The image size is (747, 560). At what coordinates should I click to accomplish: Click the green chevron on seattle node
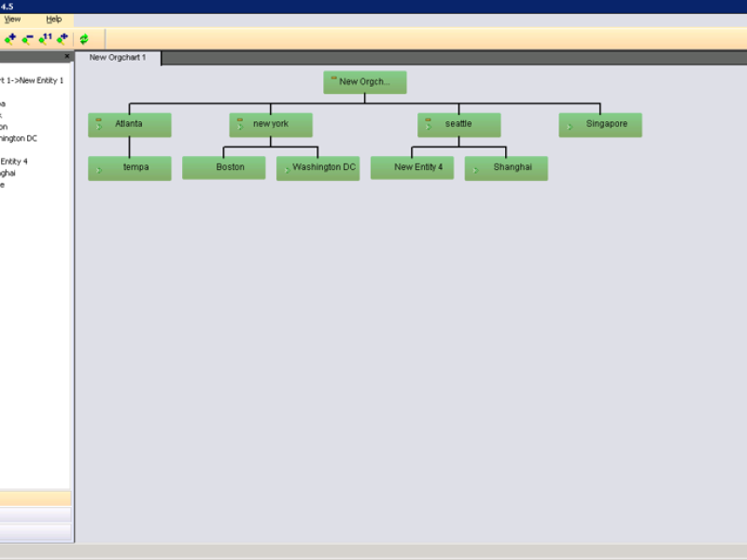[x=429, y=127]
